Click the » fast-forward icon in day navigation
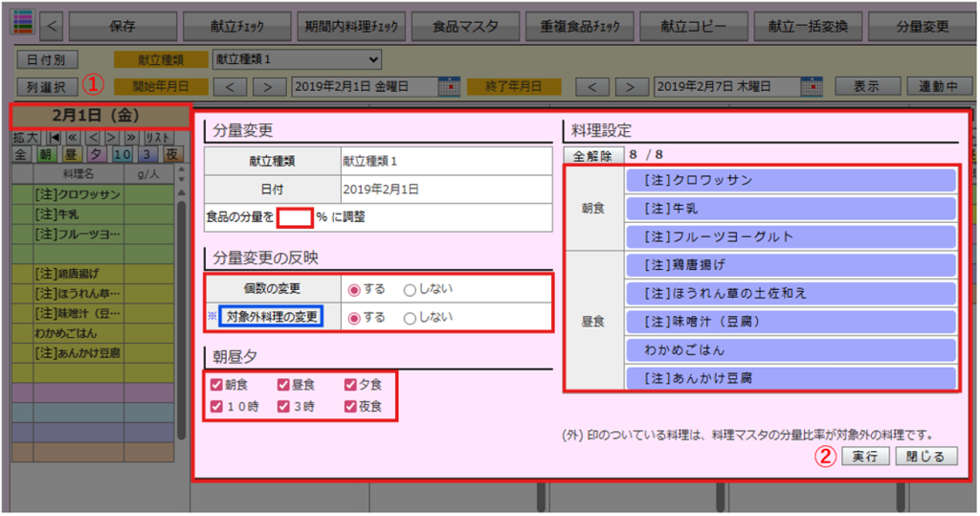This screenshot has height=516, width=980. point(131,138)
